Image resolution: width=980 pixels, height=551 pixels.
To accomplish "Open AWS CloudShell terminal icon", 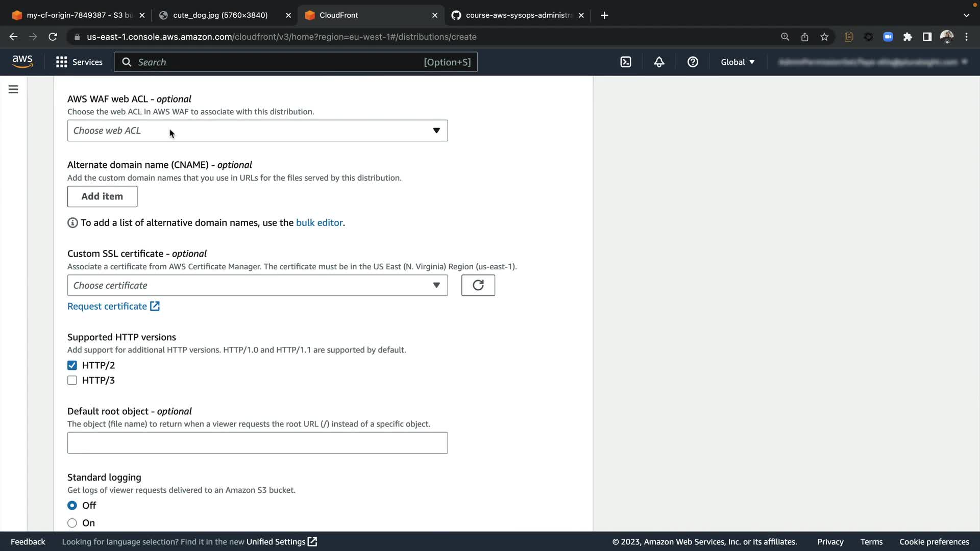I will [x=626, y=62].
